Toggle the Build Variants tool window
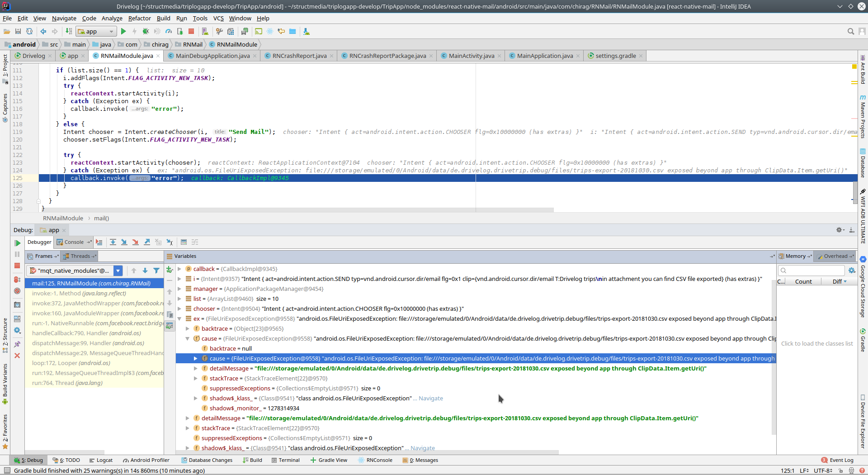This screenshot has width=868, height=475. (x=5, y=384)
